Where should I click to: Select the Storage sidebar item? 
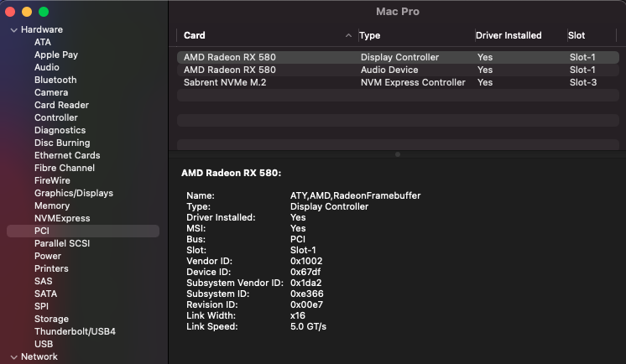pyautogui.click(x=51, y=319)
